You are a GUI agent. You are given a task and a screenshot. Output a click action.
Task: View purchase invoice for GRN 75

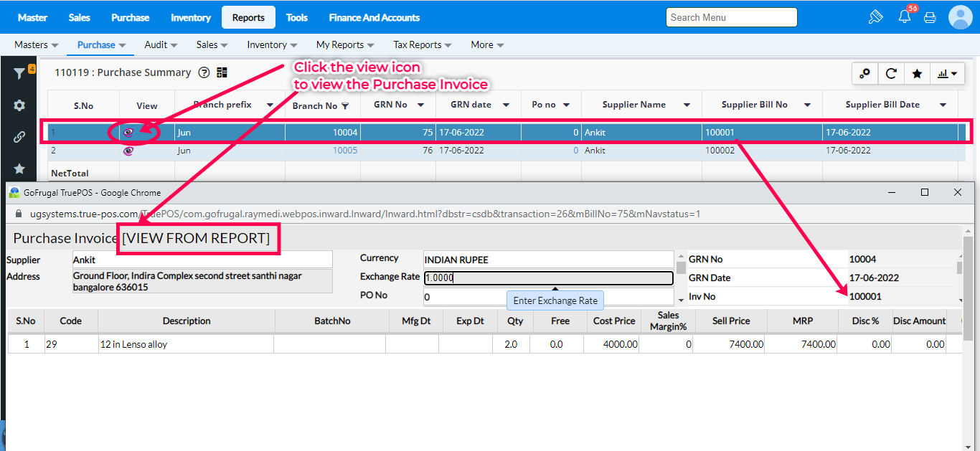coord(128,132)
